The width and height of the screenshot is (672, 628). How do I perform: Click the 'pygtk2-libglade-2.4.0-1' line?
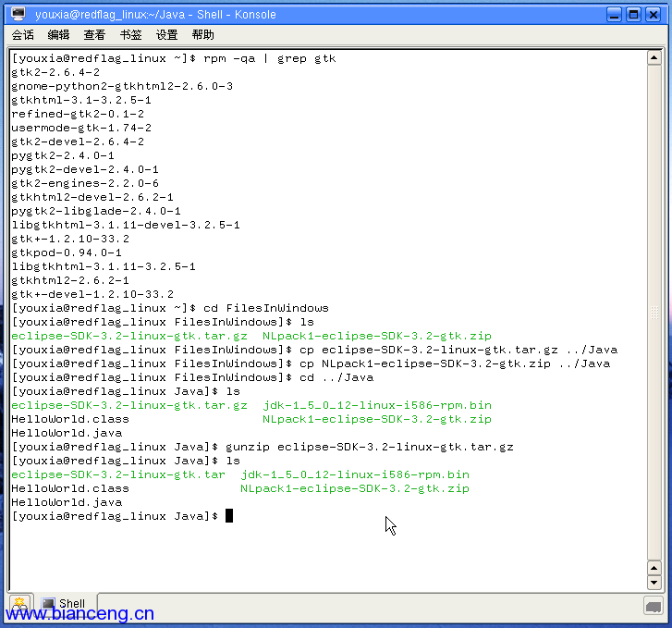[96, 211]
